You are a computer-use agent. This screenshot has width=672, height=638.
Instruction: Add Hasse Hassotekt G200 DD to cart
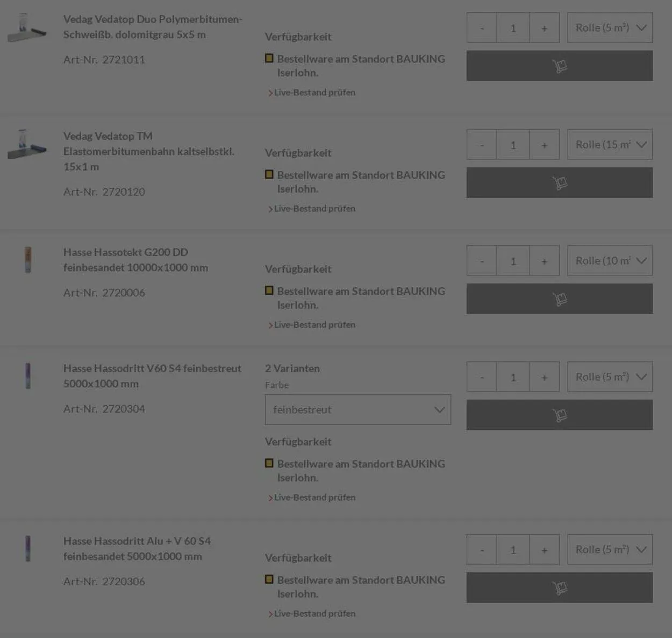click(x=559, y=299)
